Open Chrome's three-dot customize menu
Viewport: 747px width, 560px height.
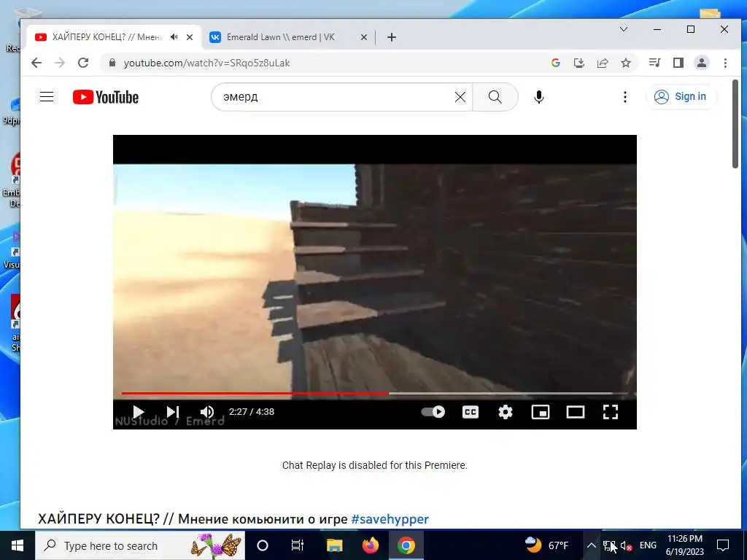pos(725,63)
